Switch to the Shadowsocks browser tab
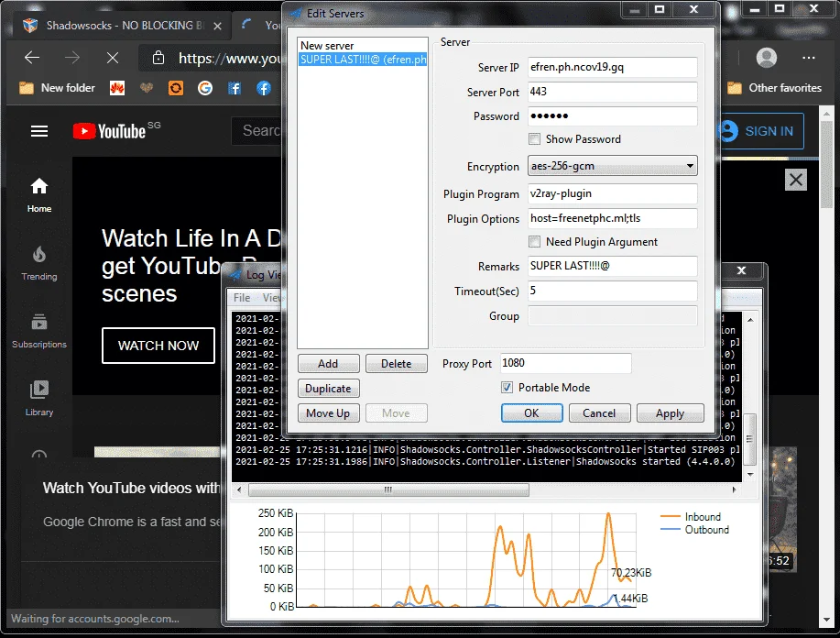This screenshot has height=638, width=840. (x=121, y=26)
